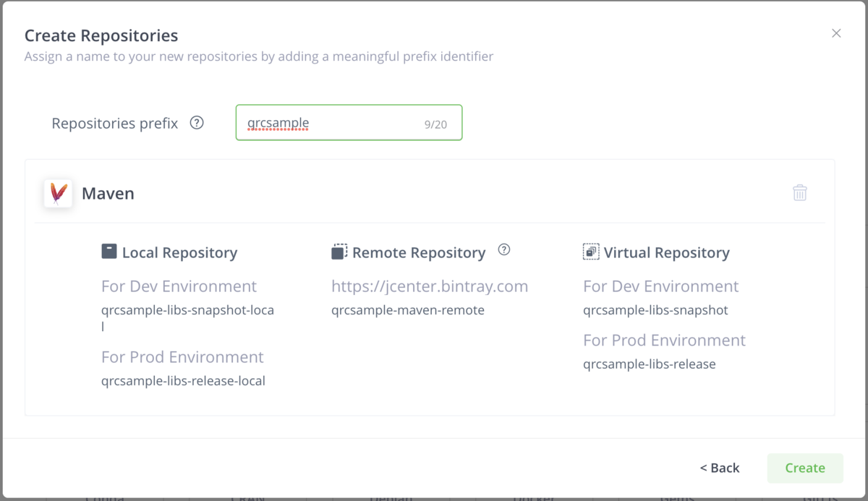Remove Maven using the trash icon
The height and width of the screenshot is (501, 868).
click(799, 193)
